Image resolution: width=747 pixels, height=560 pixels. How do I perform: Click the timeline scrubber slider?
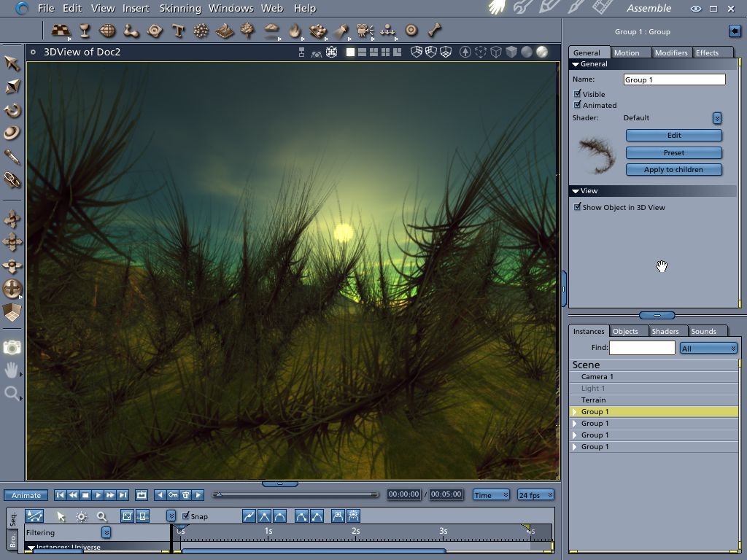coord(218,495)
